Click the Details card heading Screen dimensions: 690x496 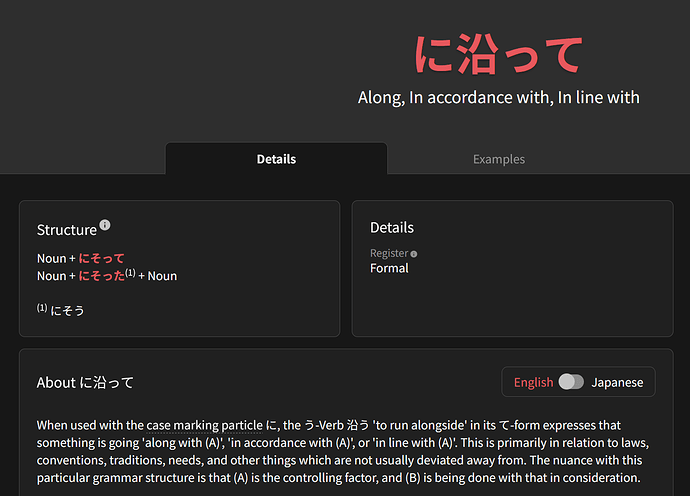coord(391,227)
